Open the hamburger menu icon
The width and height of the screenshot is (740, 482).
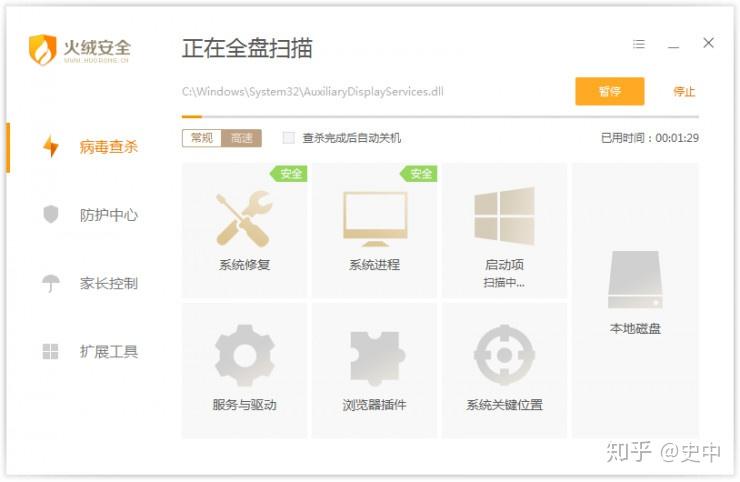point(639,44)
